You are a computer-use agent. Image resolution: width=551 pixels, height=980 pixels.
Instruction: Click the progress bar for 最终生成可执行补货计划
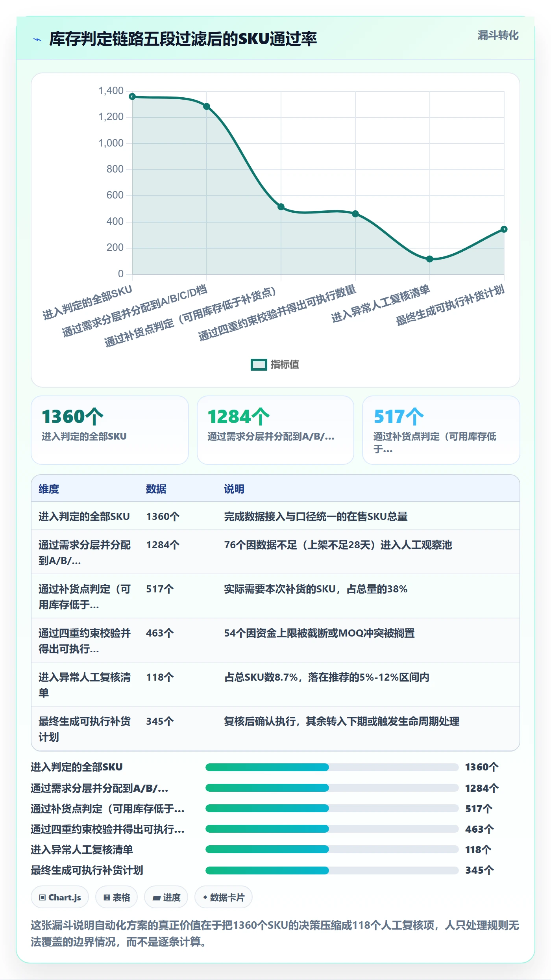pyautogui.click(x=332, y=870)
